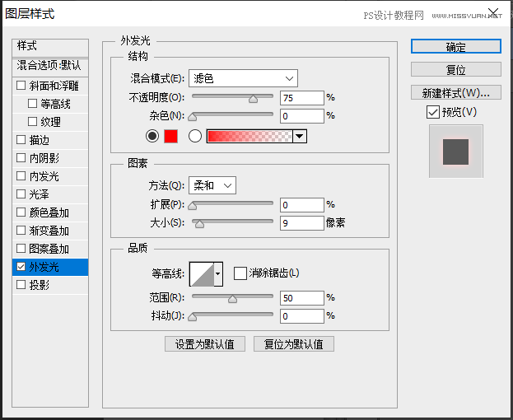Enable the 纹理 sub-option checkbox
Screen dimensions: 513x420
tap(32, 121)
